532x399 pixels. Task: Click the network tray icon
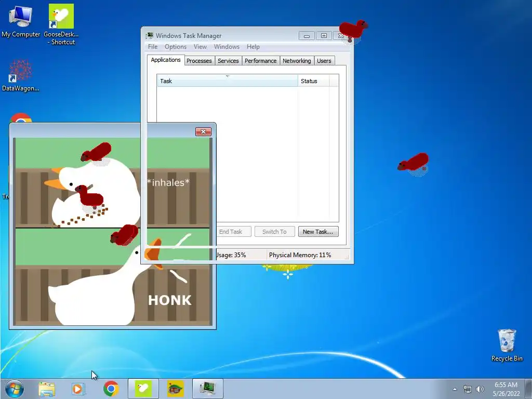click(x=468, y=389)
